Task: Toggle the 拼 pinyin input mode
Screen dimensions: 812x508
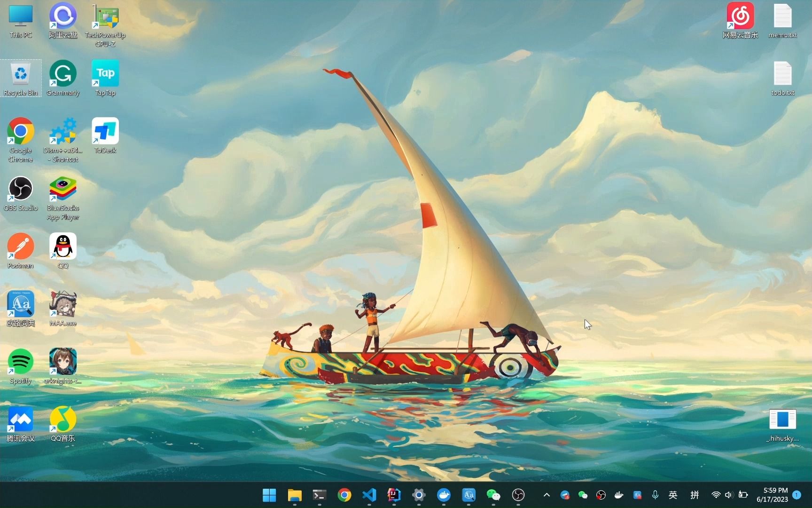Action: [695, 495]
